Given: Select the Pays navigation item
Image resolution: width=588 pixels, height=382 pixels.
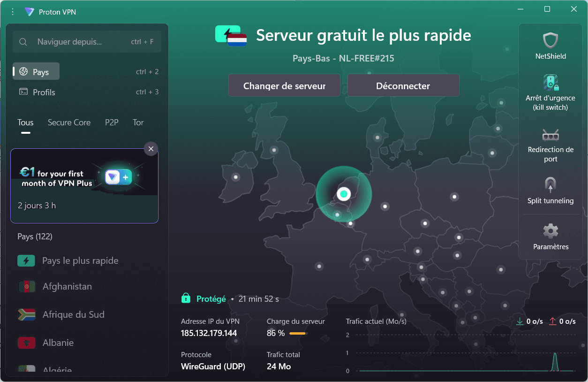Looking at the screenshot, I should pyautogui.click(x=36, y=71).
